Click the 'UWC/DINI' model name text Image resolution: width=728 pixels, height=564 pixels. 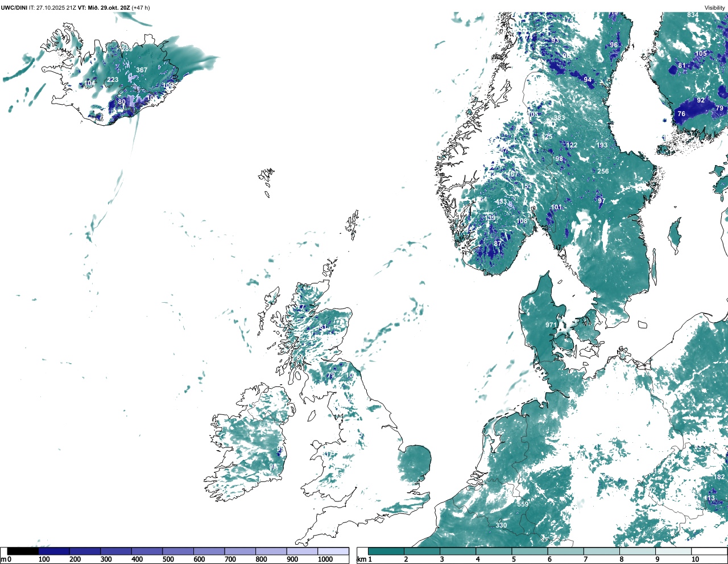coord(14,7)
